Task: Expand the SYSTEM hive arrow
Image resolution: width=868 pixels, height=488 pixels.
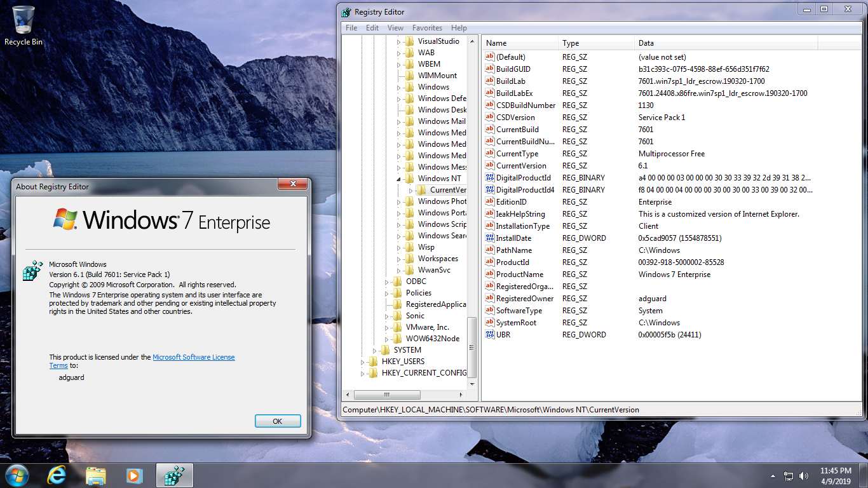Action: (375, 350)
